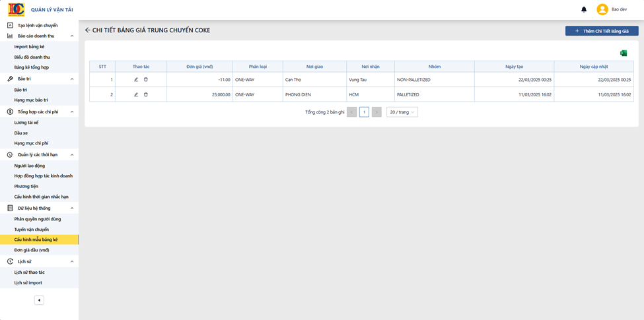Image resolution: width=644 pixels, height=320 pixels.
Task: Click Thêm Chi Tiết Bảng Giá button
Action: tap(602, 31)
